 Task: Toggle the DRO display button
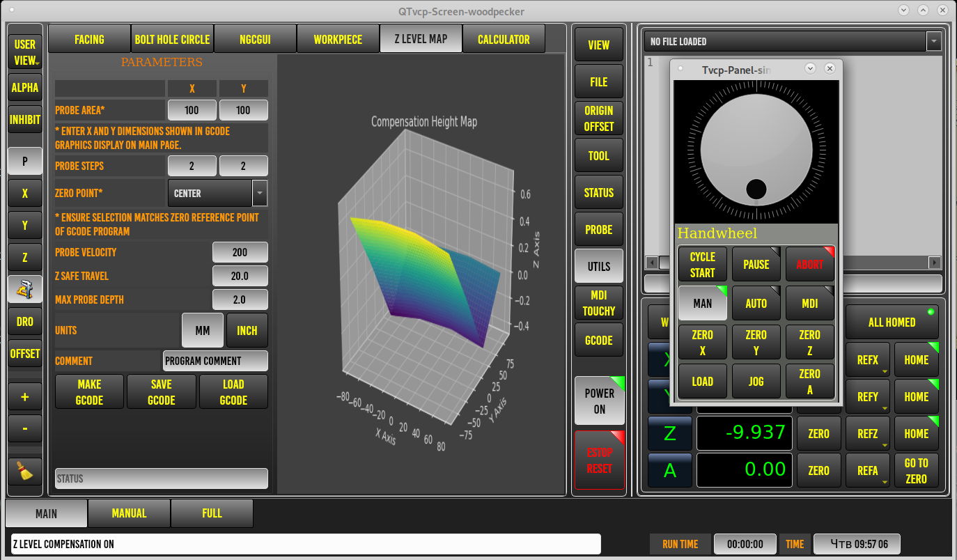click(x=25, y=322)
